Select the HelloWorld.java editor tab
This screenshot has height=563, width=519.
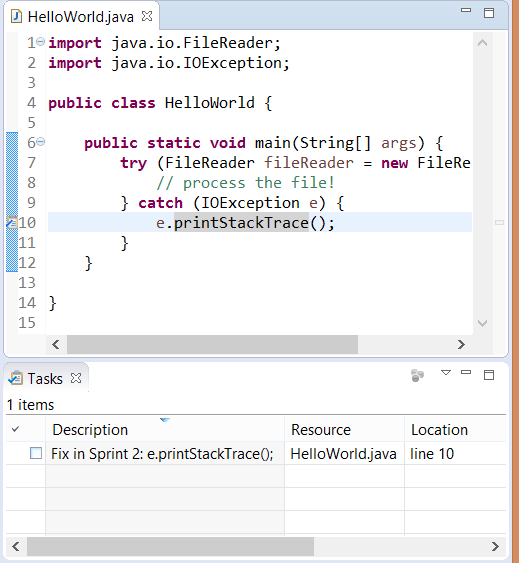81,17
